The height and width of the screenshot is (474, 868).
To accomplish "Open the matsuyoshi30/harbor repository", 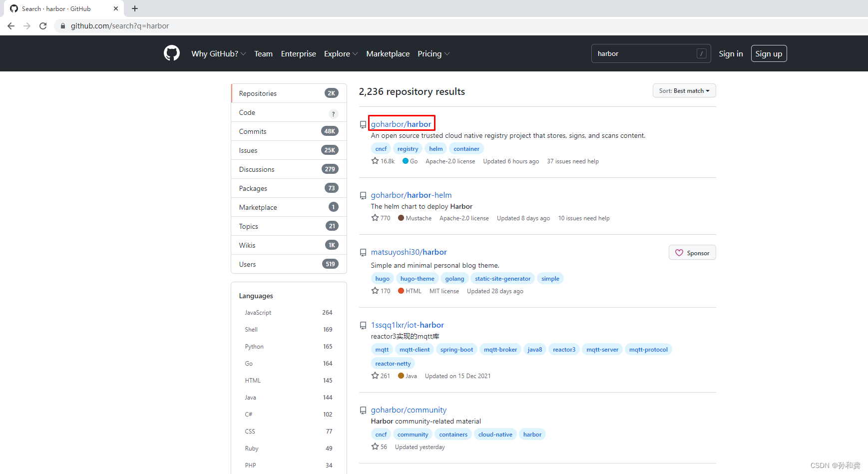I will tap(409, 252).
